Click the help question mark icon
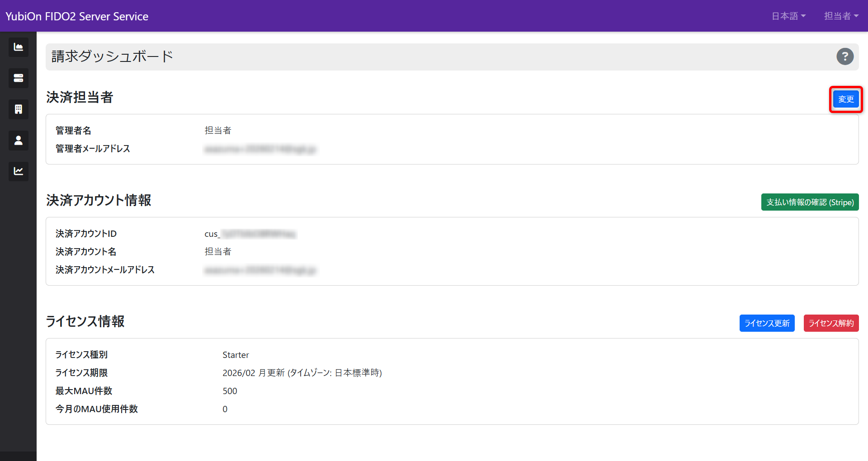 [844, 56]
